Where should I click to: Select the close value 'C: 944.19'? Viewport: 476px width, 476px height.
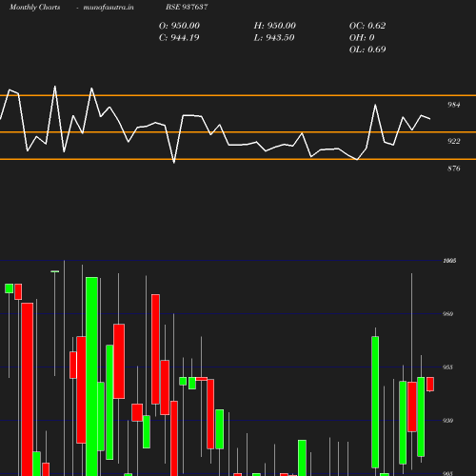coord(179,38)
